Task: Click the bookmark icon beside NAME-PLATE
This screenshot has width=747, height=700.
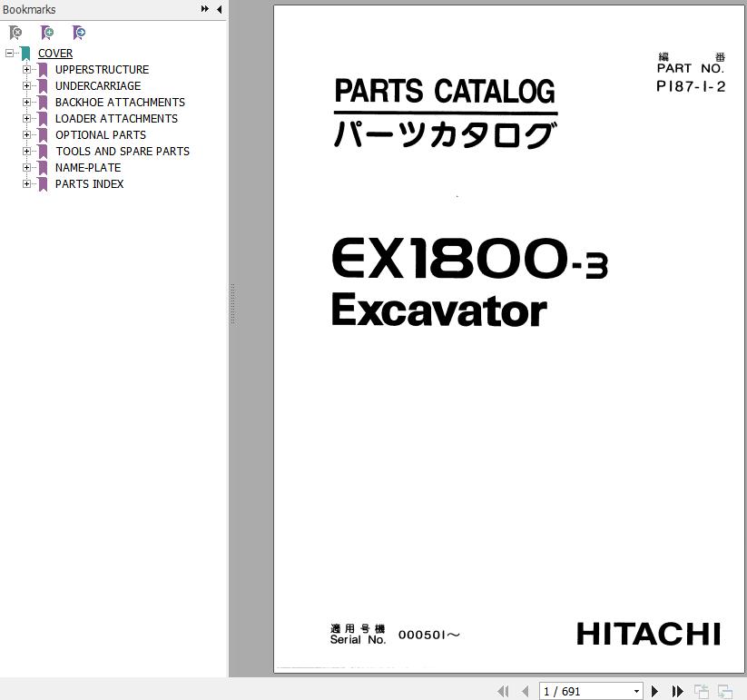Action: [x=43, y=168]
